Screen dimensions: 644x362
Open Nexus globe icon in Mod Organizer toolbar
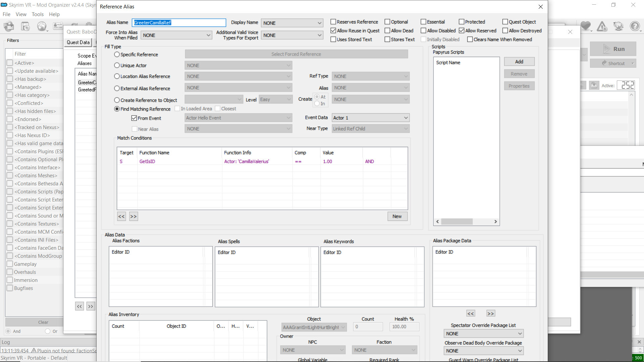[x=42, y=26]
